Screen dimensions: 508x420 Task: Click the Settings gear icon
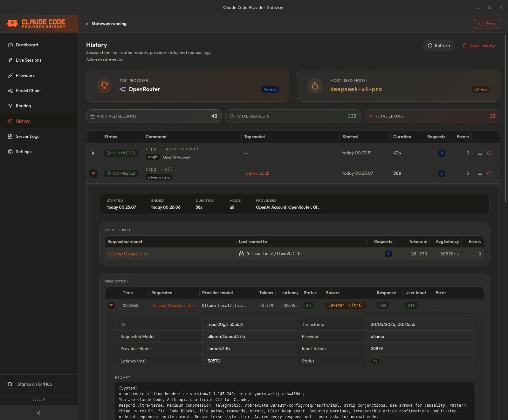click(10, 152)
